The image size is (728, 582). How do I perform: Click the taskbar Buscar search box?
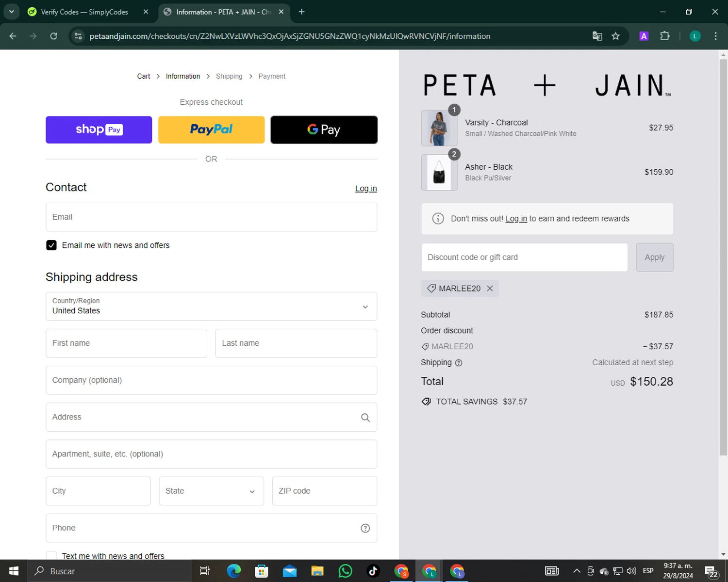click(x=109, y=571)
